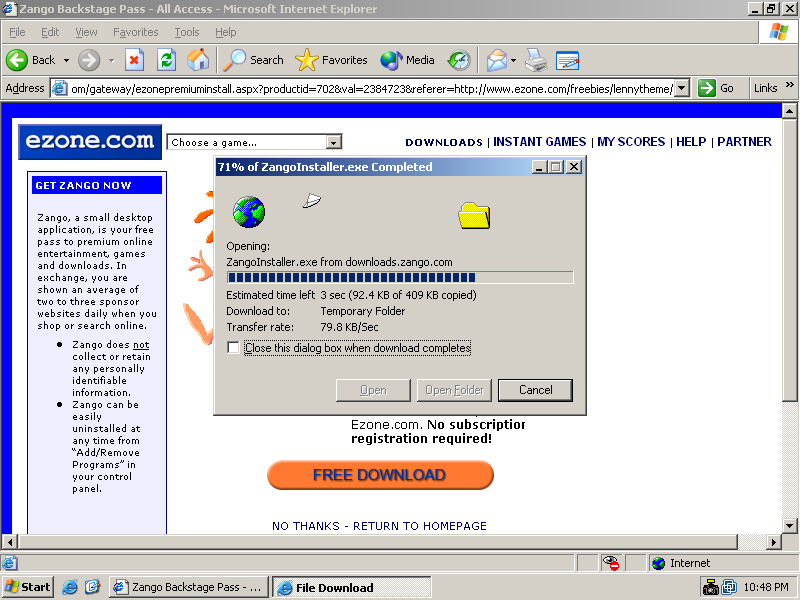Image resolution: width=800 pixels, height=600 pixels.
Task: Click the Internet zone globe in status bar
Action: tap(658, 563)
